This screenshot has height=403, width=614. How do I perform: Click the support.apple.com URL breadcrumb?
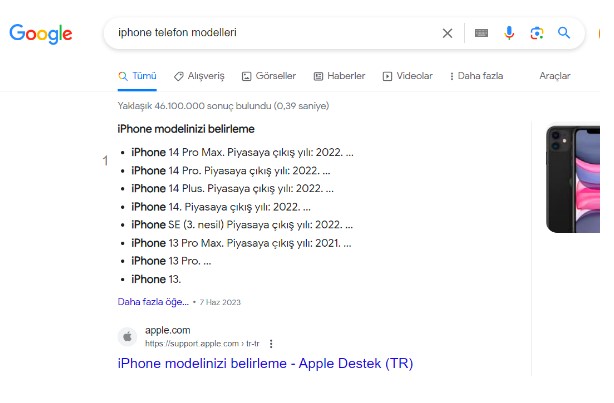(203, 343)
